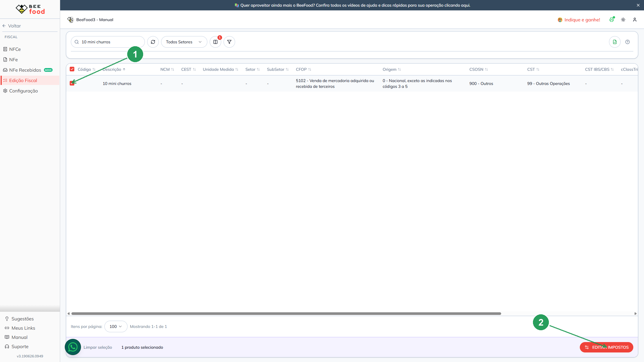Click the help videos banner text
The height and width of the screenshot is (362, 644).
352,5
